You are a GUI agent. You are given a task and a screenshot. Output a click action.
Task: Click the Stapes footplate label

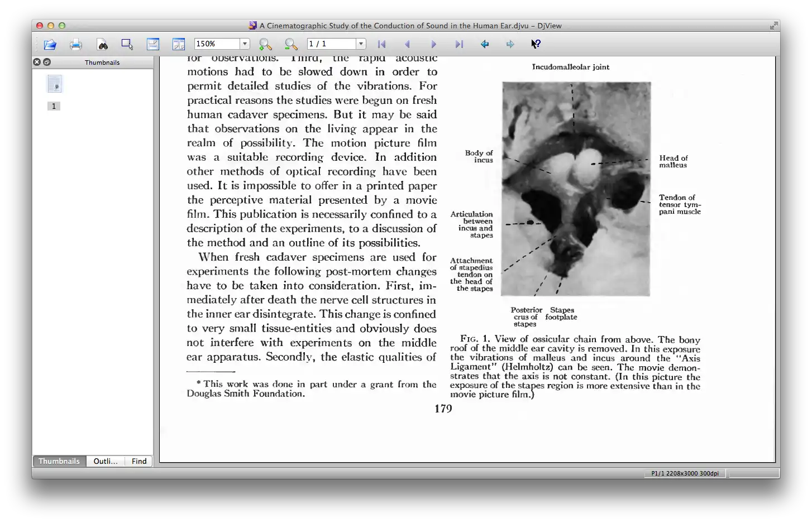point(561,314)
